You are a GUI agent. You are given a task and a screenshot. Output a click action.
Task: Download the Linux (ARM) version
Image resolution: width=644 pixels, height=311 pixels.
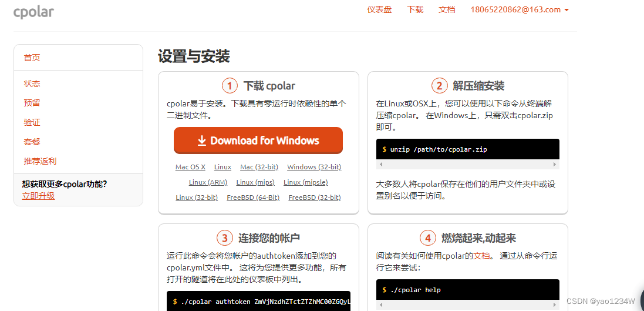pyautogui.click(x=208, y=182)
